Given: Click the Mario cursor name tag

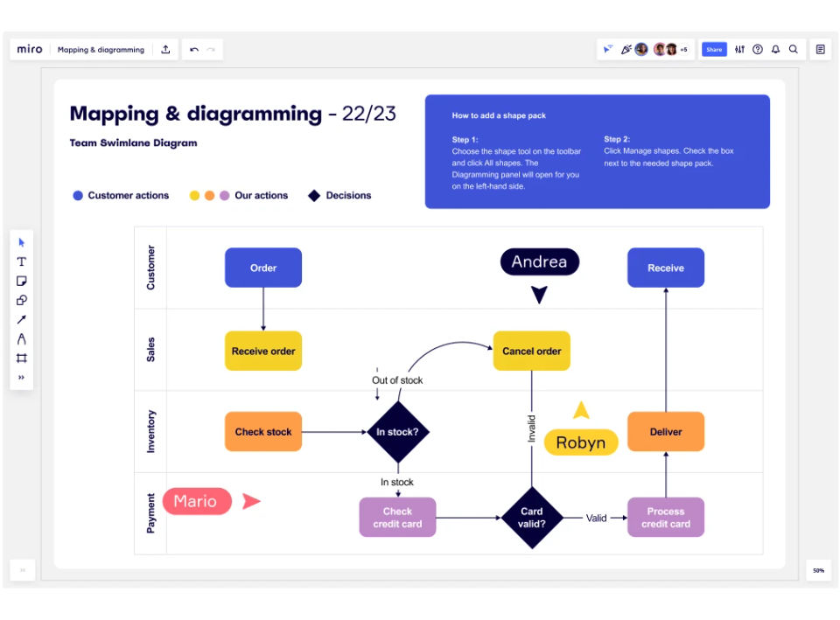Looking at the screenshot, I should (197, 501).
